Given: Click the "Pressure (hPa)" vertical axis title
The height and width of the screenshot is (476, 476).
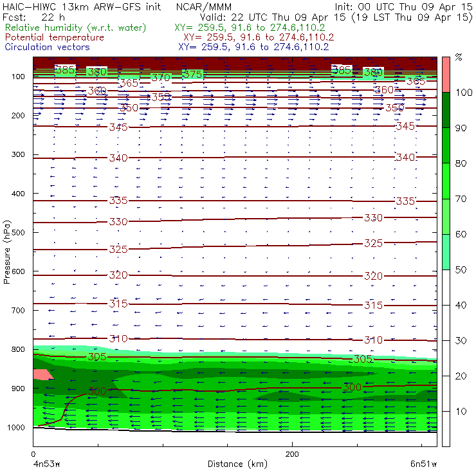Looking at the screenshot, I should click(6, 252).
